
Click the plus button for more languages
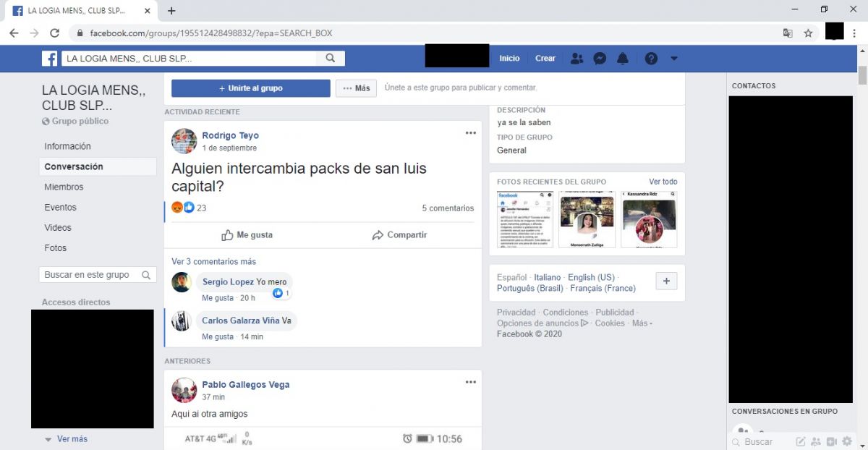pos(666,281)
